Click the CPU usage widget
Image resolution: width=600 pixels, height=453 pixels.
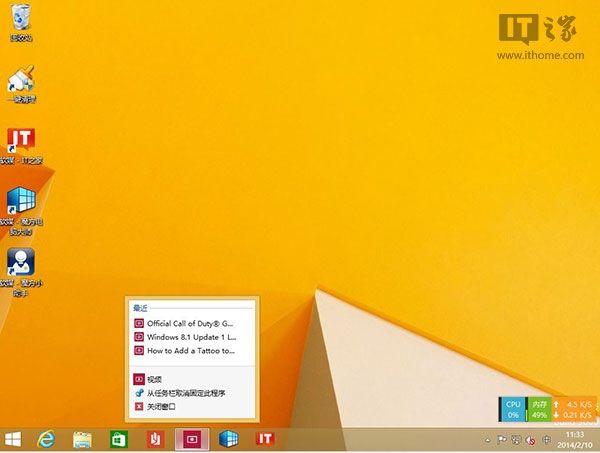pos(513,409)
